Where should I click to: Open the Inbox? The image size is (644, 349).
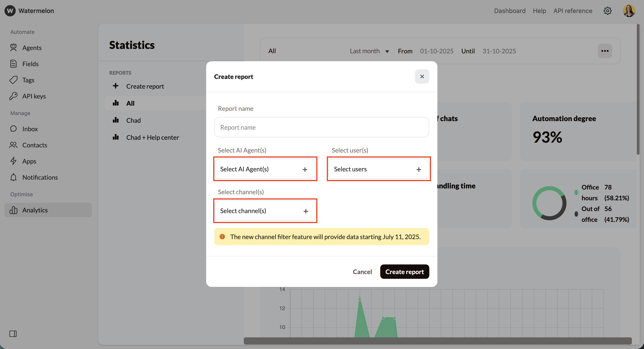pyautogui.click(x=30, y=129)
